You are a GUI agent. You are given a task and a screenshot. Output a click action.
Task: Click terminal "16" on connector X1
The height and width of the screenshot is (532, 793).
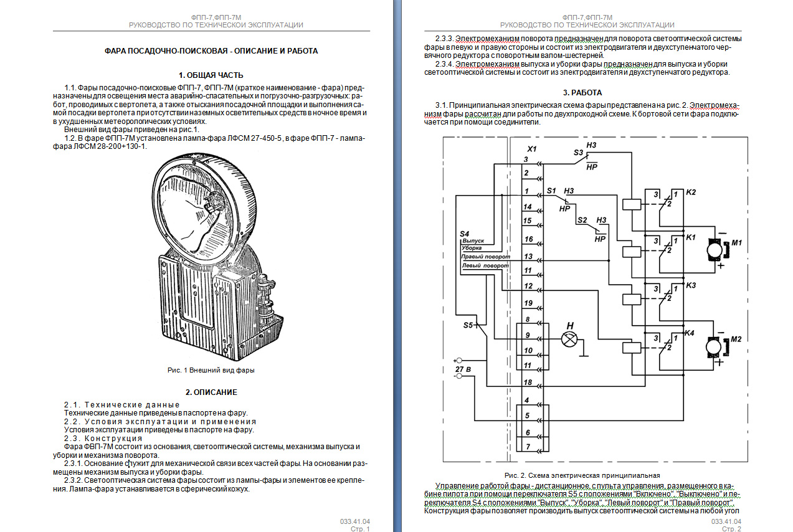pos(527,239)
